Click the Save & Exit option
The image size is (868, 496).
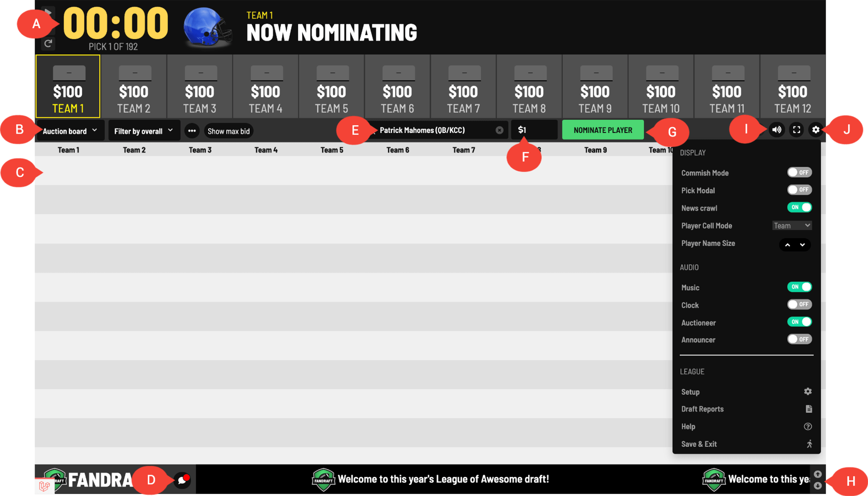[701, 444]
